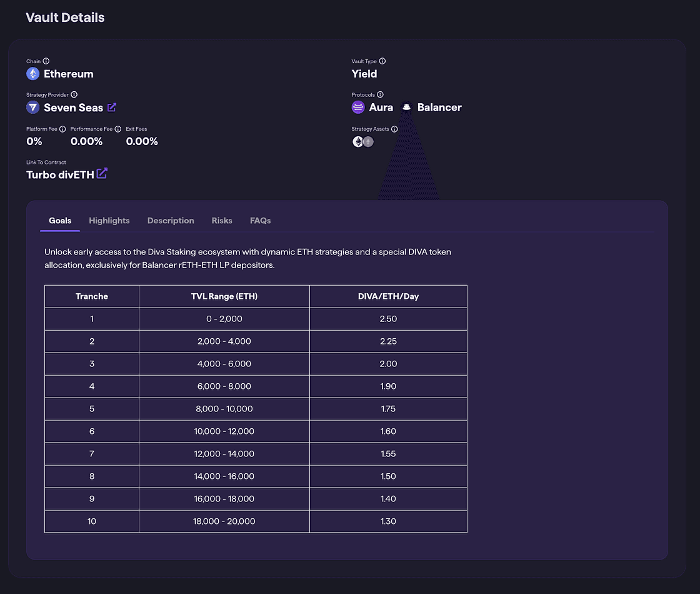View the Risks tab
Viewport: 700px width, 594px height.
point(222,221)
